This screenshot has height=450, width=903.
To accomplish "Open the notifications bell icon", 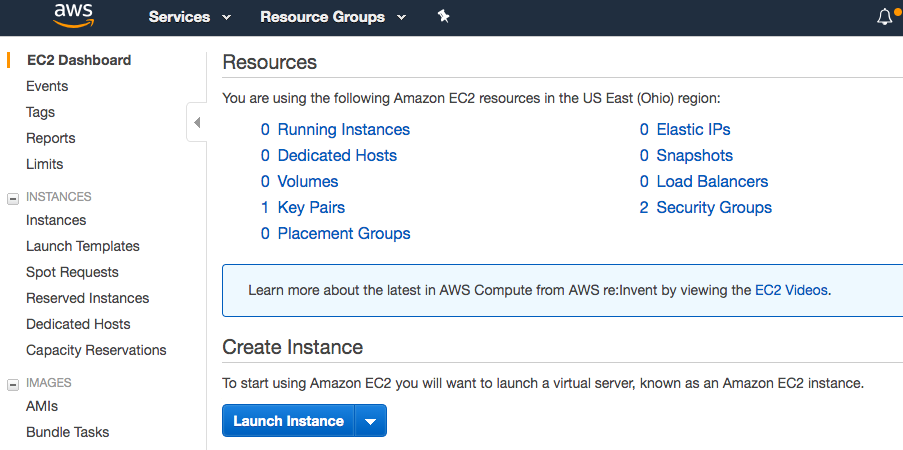I will click(885, 17).
